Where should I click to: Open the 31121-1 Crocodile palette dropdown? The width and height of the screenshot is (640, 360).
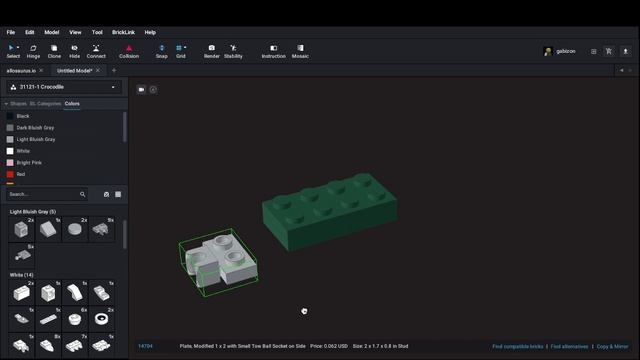click(64, 87)
